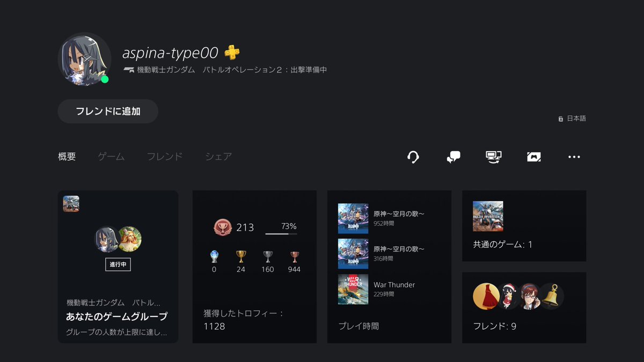Click the gold trophy icon
Viewport: 644px width, 362px height.
pyautogui.click(x=241, y=256)
